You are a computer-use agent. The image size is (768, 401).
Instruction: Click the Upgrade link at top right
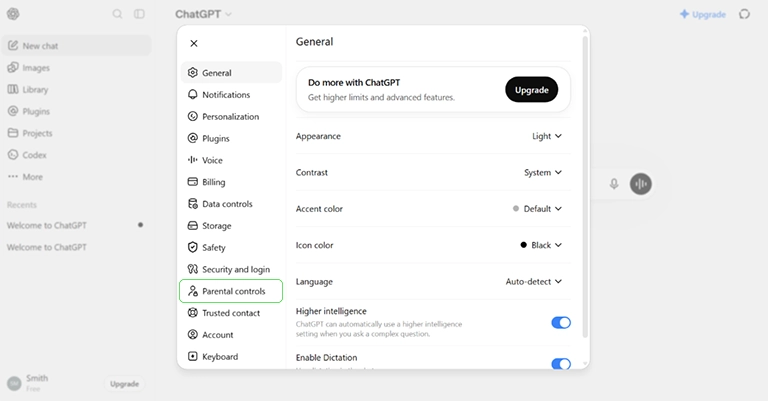703,14
